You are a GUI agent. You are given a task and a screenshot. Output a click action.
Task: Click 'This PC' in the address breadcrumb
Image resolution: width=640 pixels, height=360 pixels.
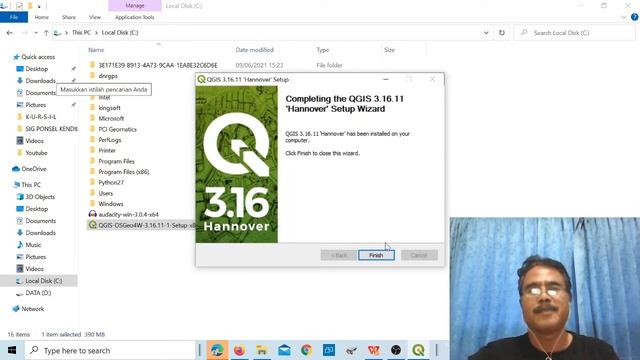pyautogui.click(x=81, y=33)
